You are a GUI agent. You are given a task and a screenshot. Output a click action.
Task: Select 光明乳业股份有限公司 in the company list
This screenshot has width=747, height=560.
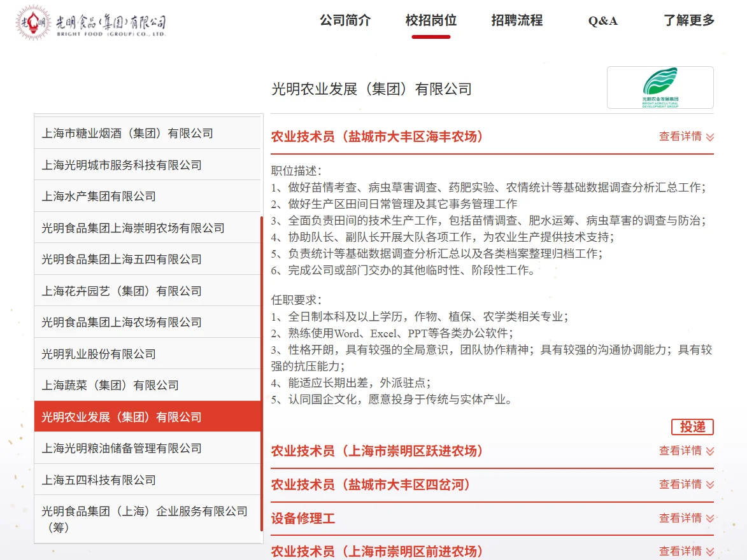click(147, 353)
